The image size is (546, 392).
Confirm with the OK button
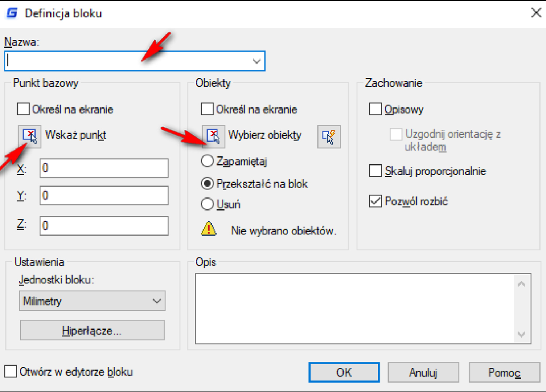(344, 372)
